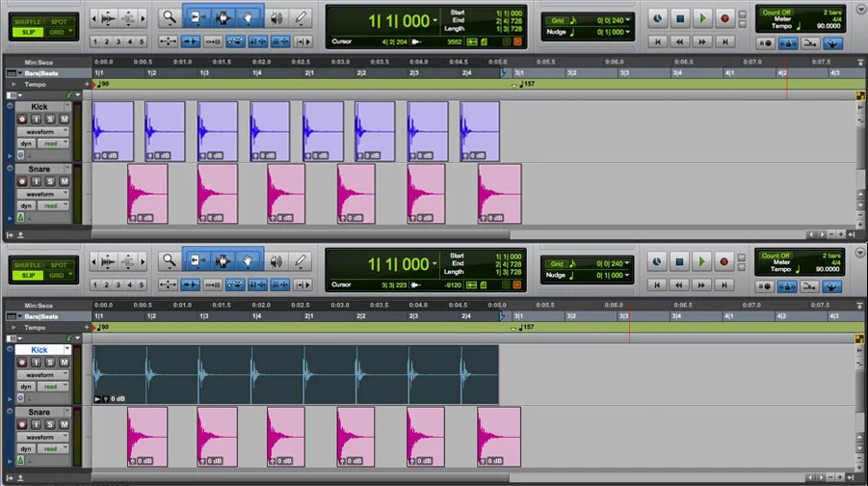Choose the Grabber hand tool in the upper session
The height and width of the screenshot is (486, 868).
[x=248, y=17]
